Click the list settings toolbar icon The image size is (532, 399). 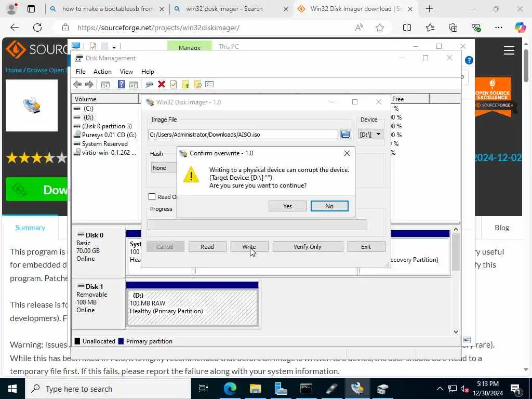pyautogui.click(x=209, y=84)
